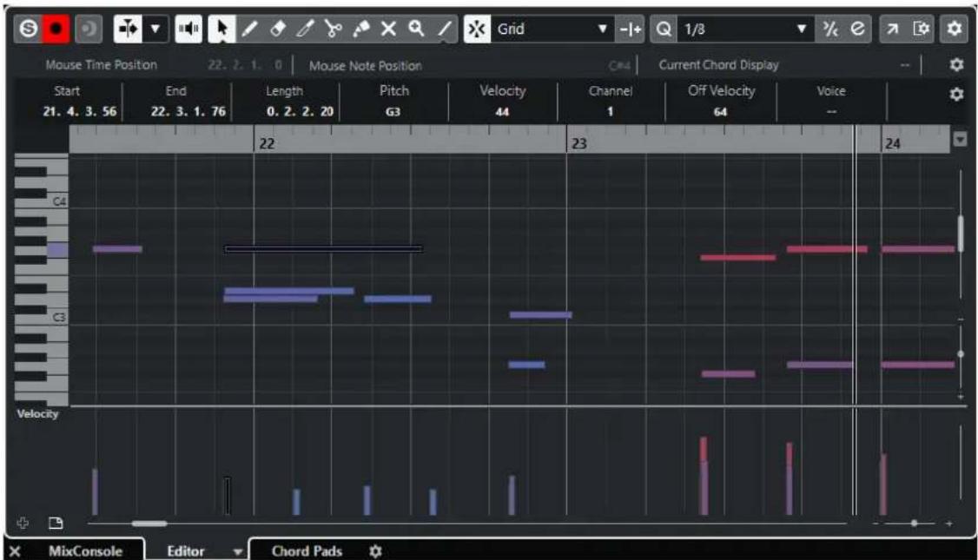Click bar 24 on the ruler
This screenshot has width=978, height=560.
coord(893,143)
